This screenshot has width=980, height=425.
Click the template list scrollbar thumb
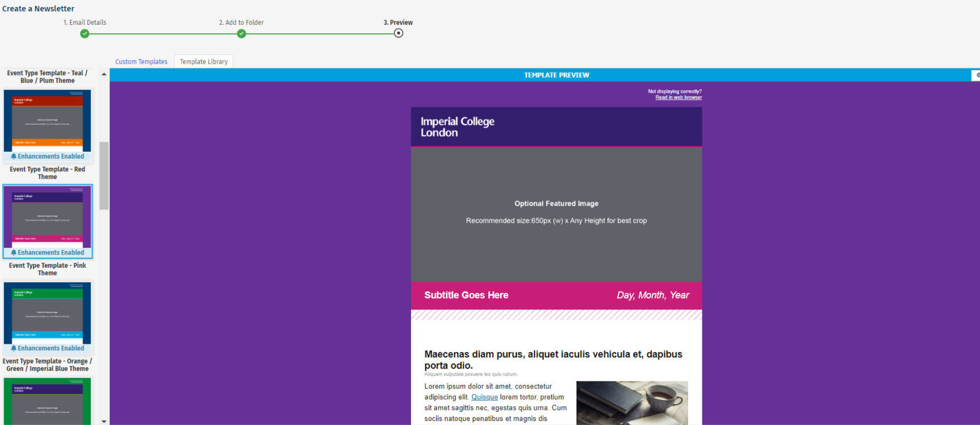pyautogui.click(x=104, y=175)
